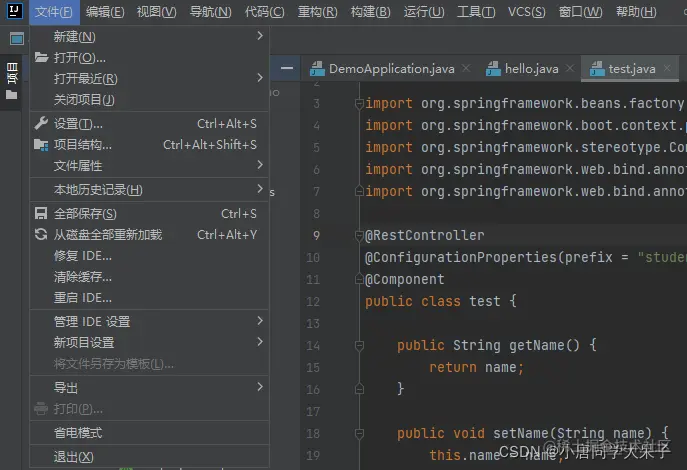Choose 退出(X) to quit the IDE
The image size is (687, 470).
149,457
